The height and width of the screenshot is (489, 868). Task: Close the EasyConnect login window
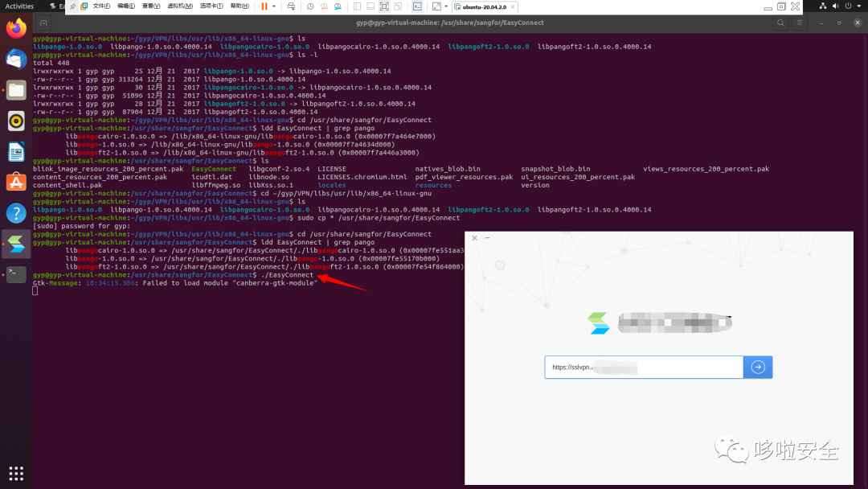point(474,237)
